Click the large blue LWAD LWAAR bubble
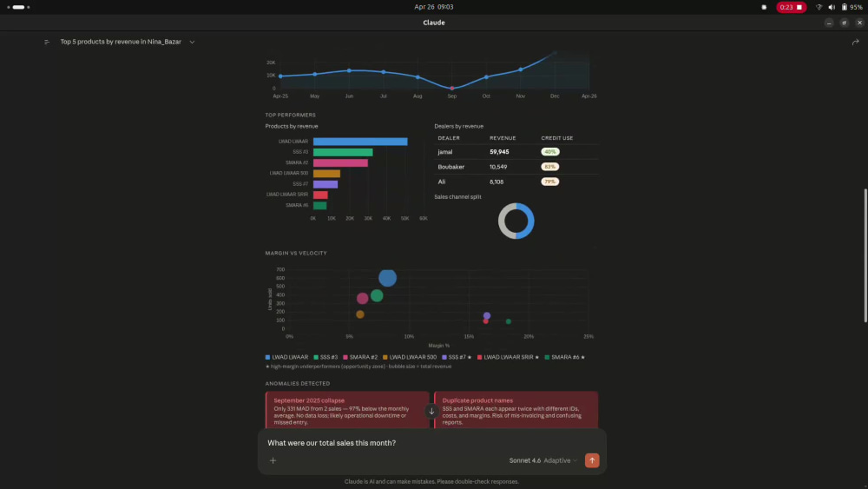This screenshot has height=489, width=868. coord(387,277)
